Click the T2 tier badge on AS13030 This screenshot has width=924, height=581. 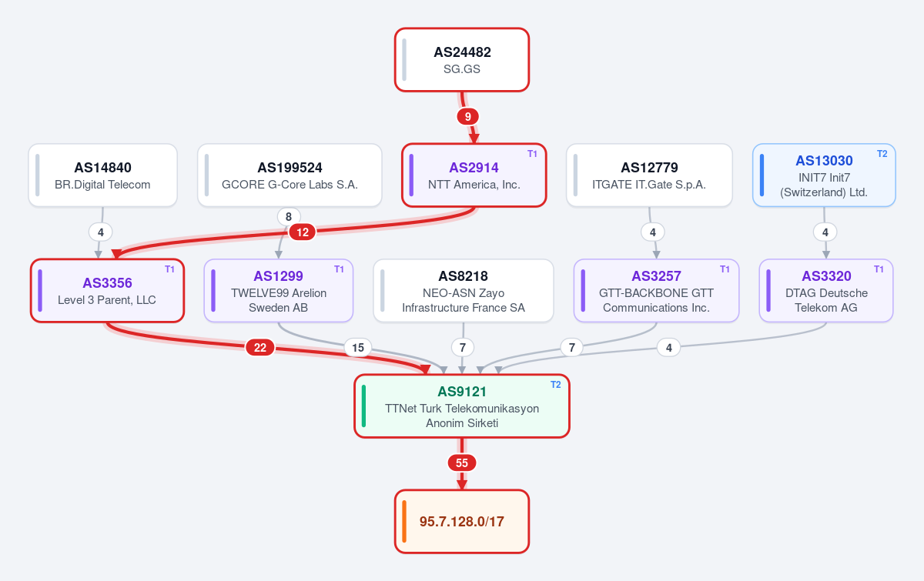tap(882, 154)
